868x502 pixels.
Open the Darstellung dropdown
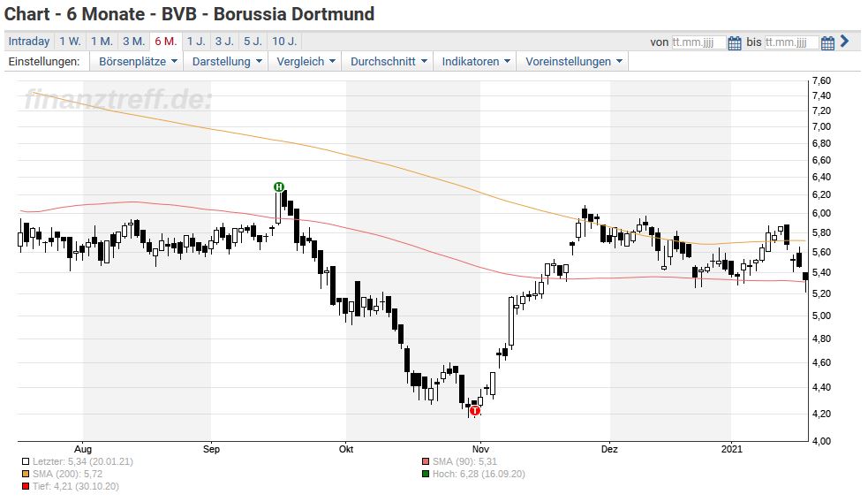coord(226,62)
